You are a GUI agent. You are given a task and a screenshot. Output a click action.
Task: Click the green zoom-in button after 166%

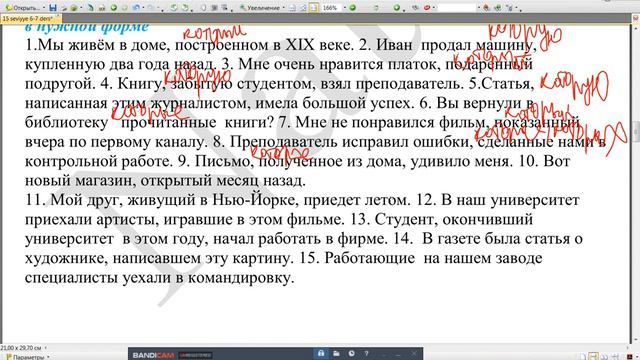352,8
